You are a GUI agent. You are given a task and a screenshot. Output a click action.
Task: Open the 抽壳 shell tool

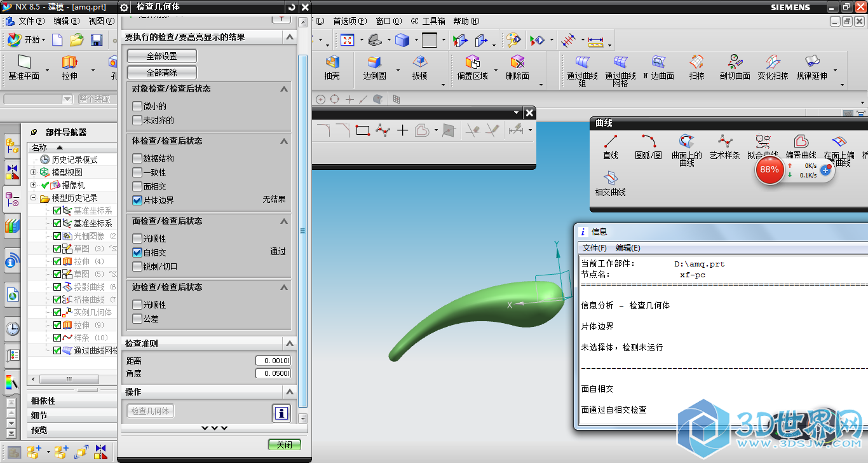pyautogui.click(x=332, y=67)
